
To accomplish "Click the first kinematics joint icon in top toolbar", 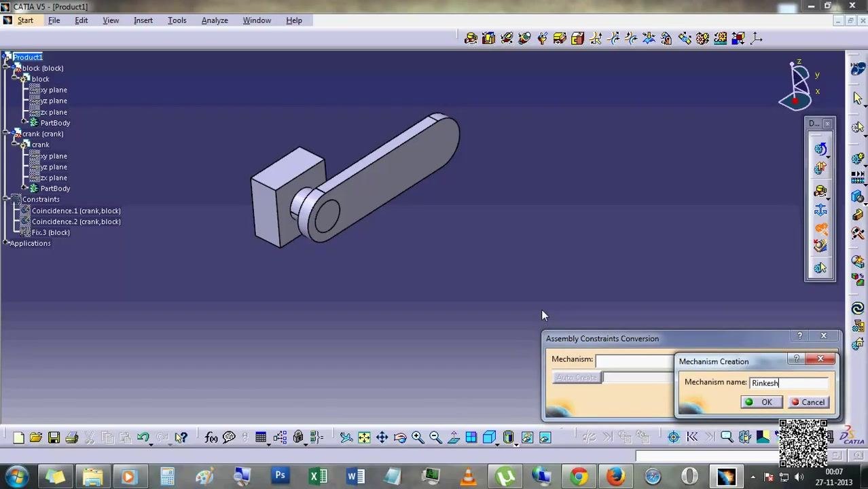I will (x=471, y=38).
